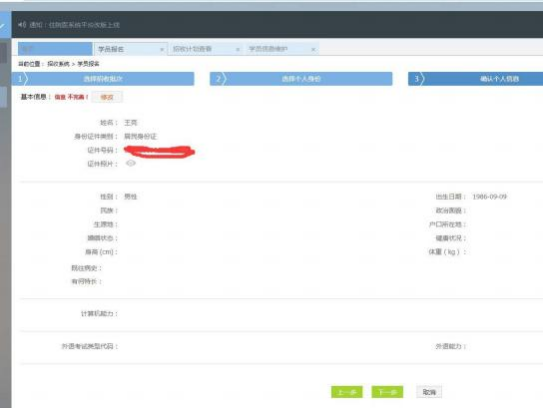
Task: Open the notification message in header bar
Action: click(x=74, y=25)
